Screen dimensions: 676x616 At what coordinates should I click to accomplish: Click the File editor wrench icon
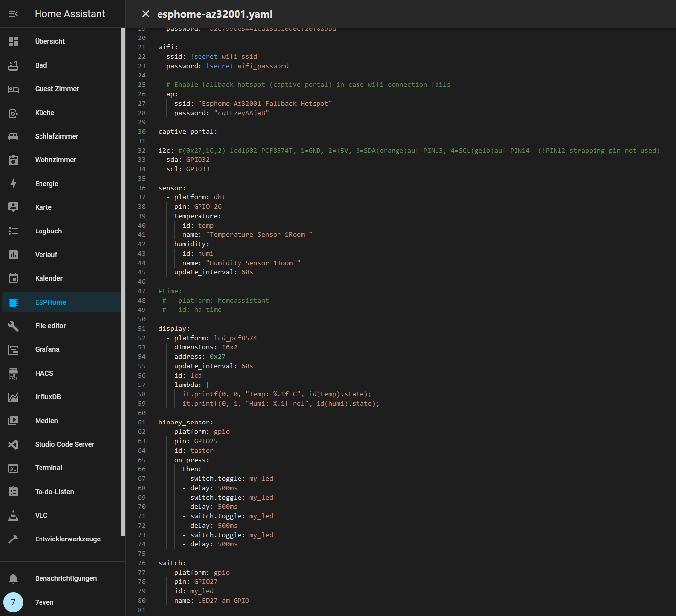click(13, 326)
